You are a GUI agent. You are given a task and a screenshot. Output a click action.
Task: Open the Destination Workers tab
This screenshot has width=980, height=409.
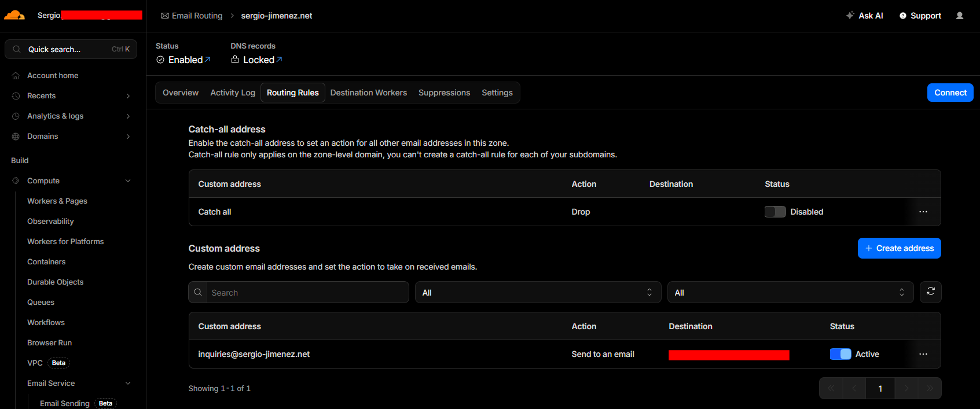tap(369, 93)
